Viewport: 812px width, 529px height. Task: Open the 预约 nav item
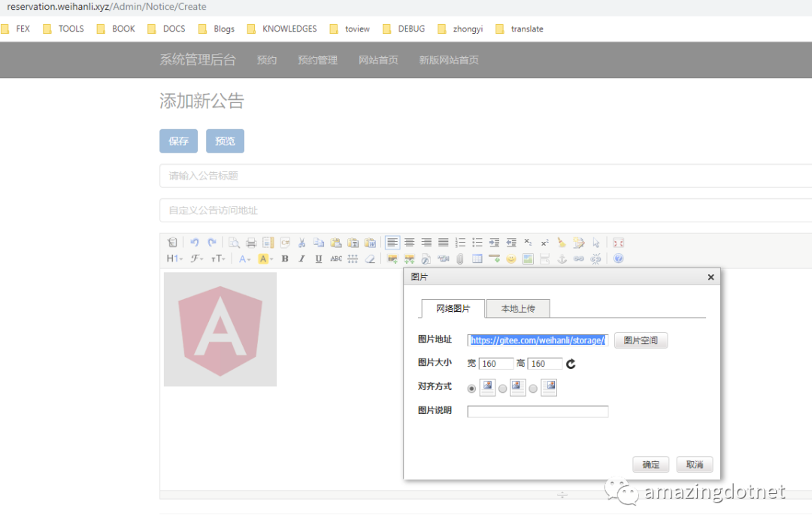pos(267,60)
